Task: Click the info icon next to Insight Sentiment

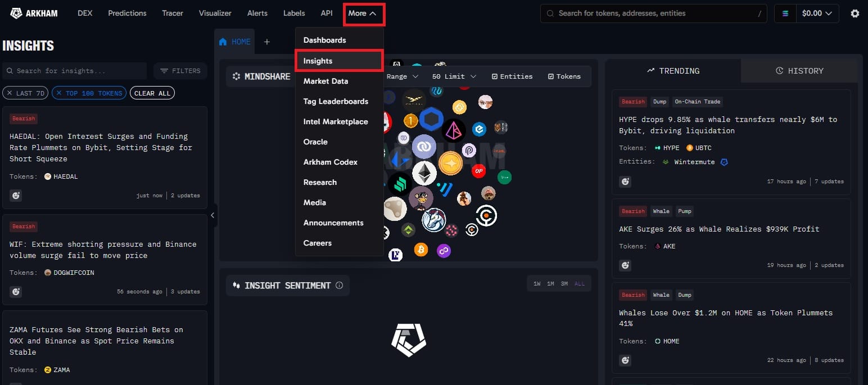Action: 339,286
